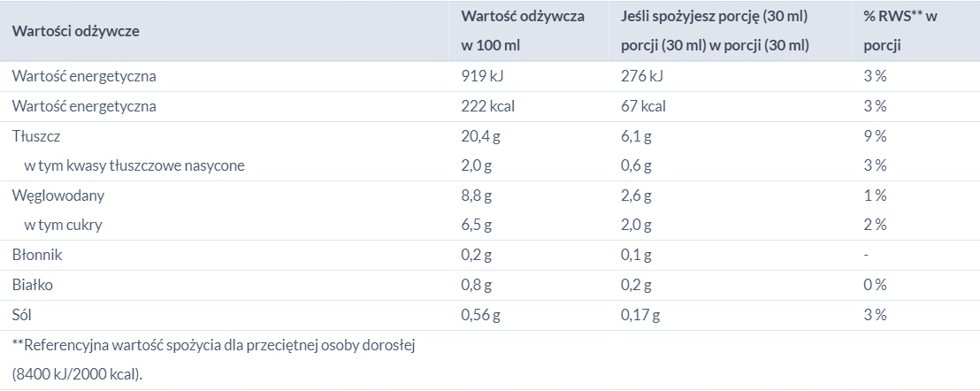The image size is (980, 391).
Task: Select the "w tym cukry" row label
Action: tap(64, 225)
